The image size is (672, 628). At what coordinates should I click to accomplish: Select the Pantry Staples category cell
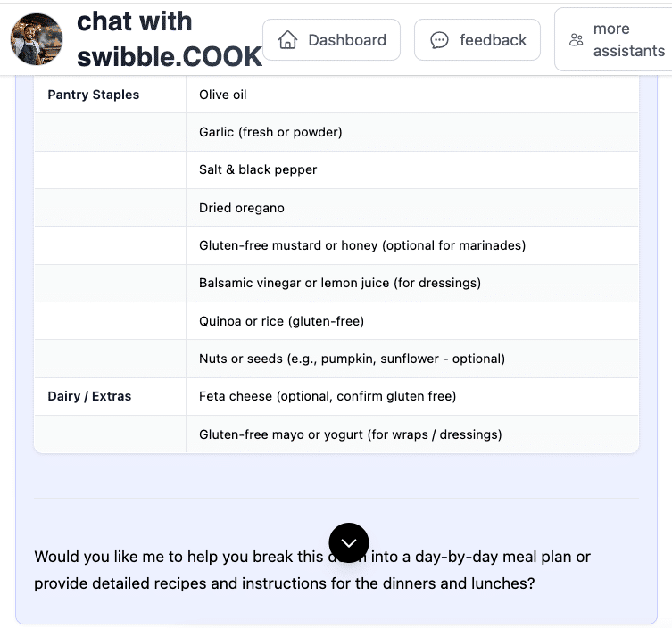click(x=94, y=95)
